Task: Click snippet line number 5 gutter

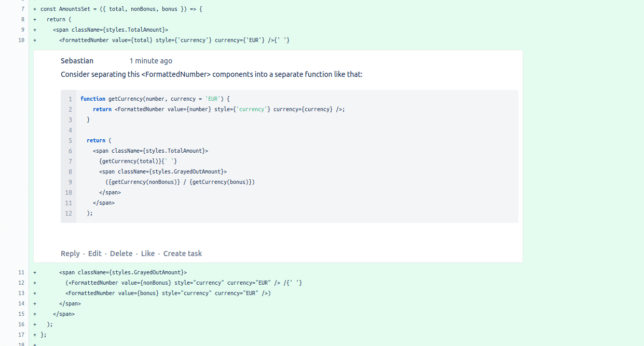Action: (x=70, y=140)
